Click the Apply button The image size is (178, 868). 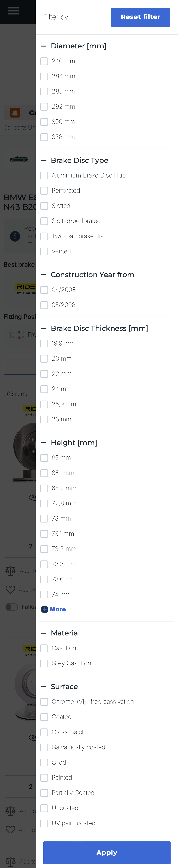[106, 852]
